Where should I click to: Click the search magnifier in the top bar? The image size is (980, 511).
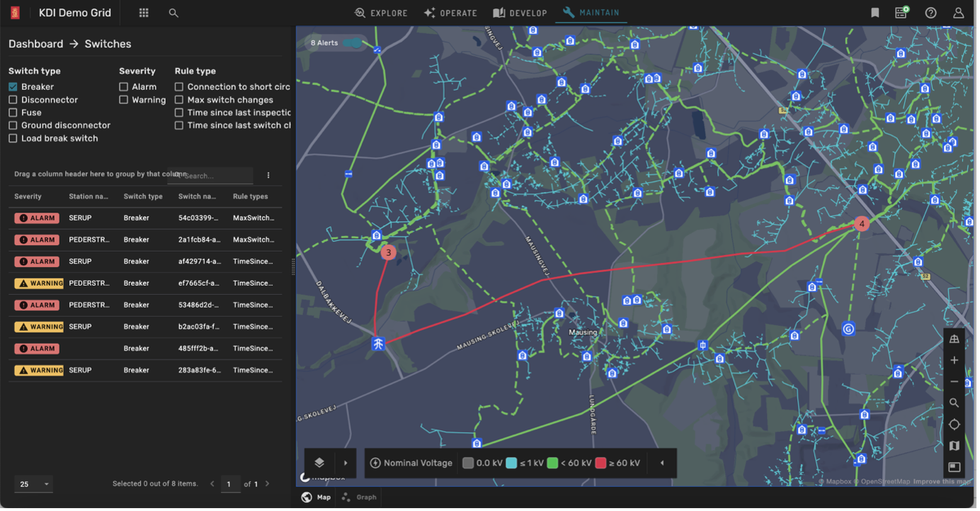click(173, 13)
